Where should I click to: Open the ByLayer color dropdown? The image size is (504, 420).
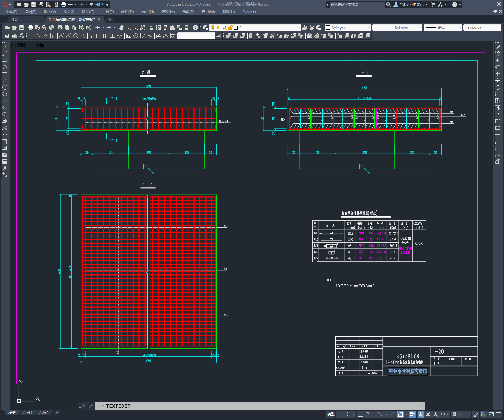click(348, 28)
